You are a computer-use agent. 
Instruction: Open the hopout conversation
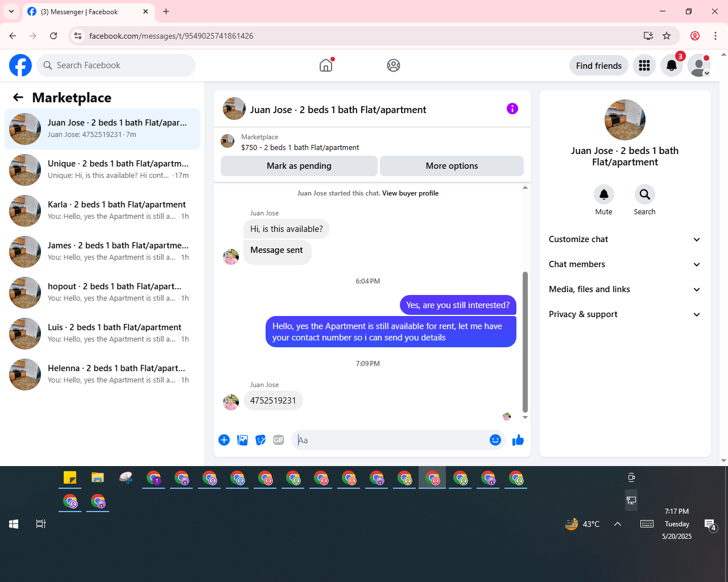click(102, 293)
